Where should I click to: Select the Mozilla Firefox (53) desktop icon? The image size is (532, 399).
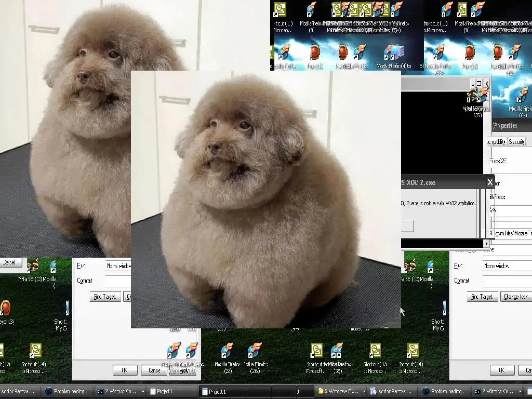pyautogui.click(x=438, y=52)
